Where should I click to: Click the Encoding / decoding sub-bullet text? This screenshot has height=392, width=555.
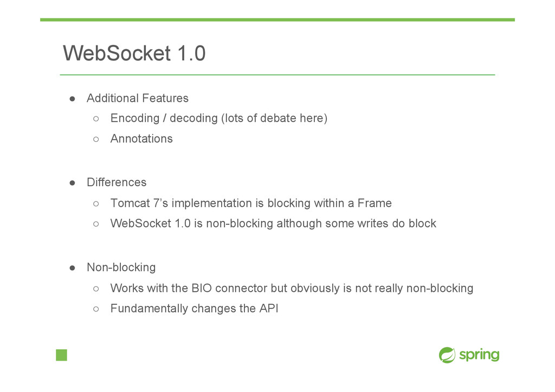click(x=219, y=118)
